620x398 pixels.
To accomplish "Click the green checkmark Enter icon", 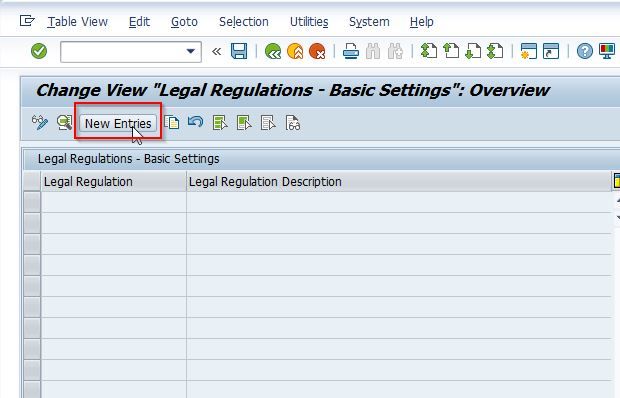I will coord(39,51).
